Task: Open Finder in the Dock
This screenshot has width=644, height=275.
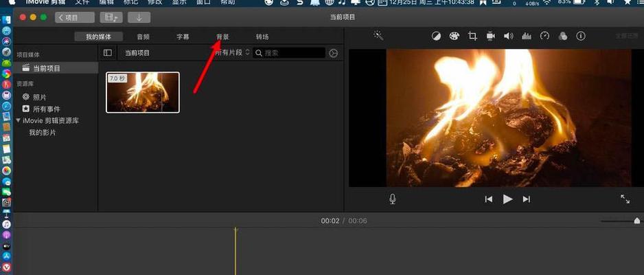Action: [x=6, y=20]
